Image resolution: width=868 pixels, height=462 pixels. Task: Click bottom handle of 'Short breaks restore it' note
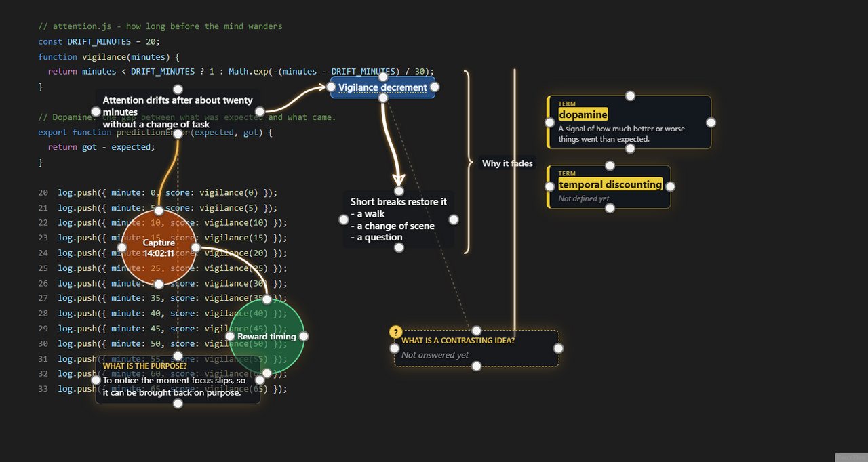click(x=399, y=248)
